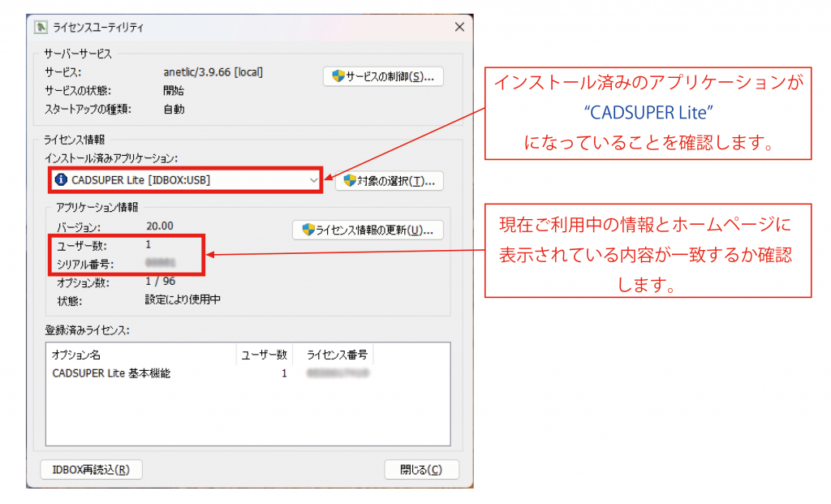
Task: Click the License Utility app icon in title bar
Action: click(41, 27)
